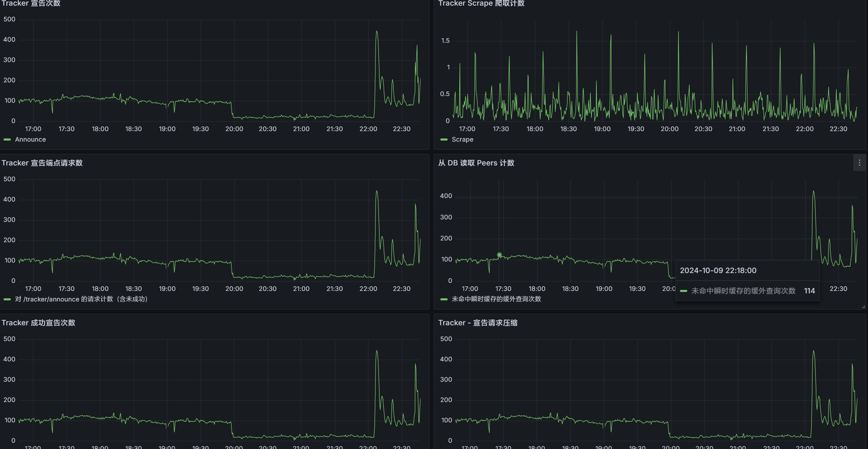Click the 从 DB 读取 Peers 计数 panel title
868x449 pixels.
point(476,163)
